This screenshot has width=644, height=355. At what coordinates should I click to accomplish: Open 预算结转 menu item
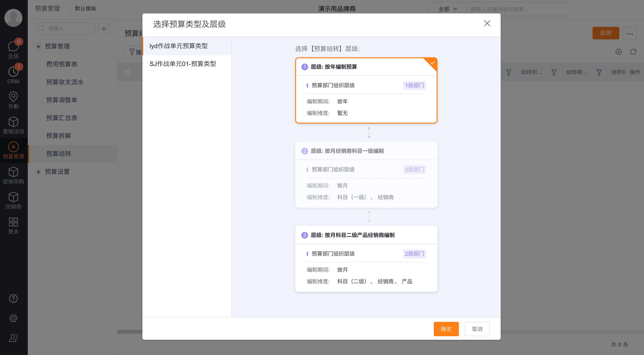tap(73, 154)
